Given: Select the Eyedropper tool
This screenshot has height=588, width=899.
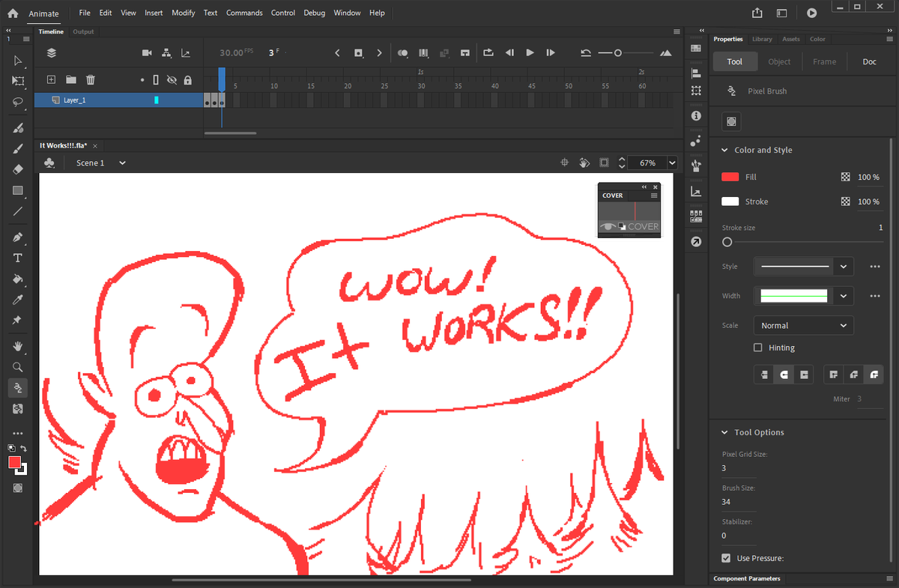Looking at the screenshot, I should tap(18, 300).
